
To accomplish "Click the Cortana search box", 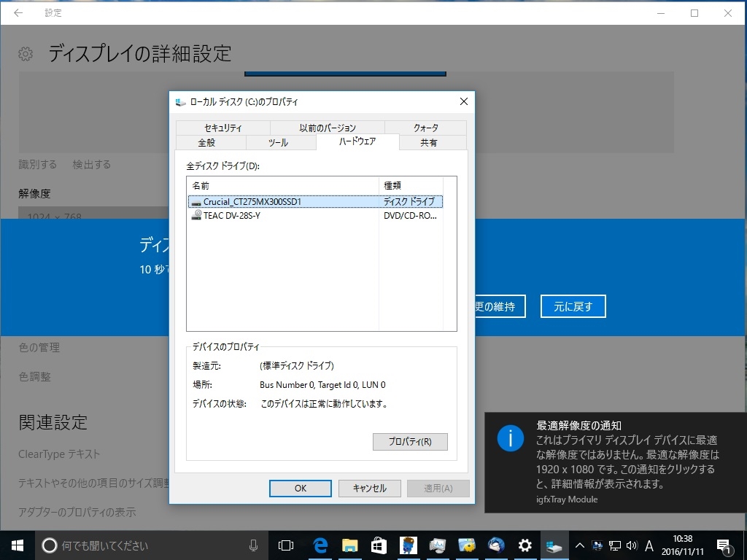I will 151,545.
